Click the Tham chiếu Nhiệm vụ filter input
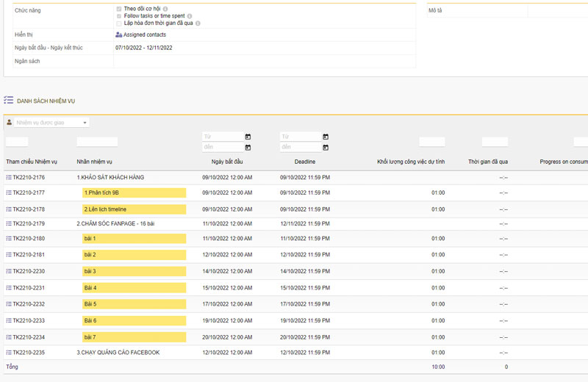588x382 pixels. click(x=17, y=142)
